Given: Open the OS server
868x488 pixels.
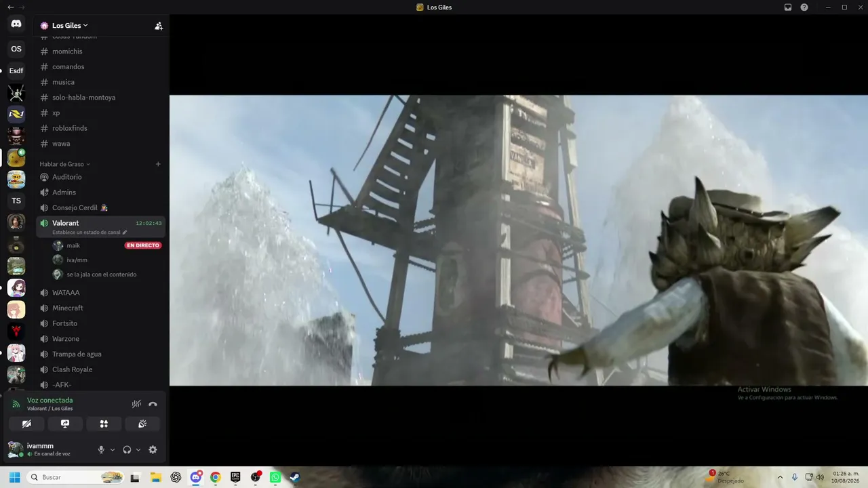Looking at the screenshot, I should (16, 49).
